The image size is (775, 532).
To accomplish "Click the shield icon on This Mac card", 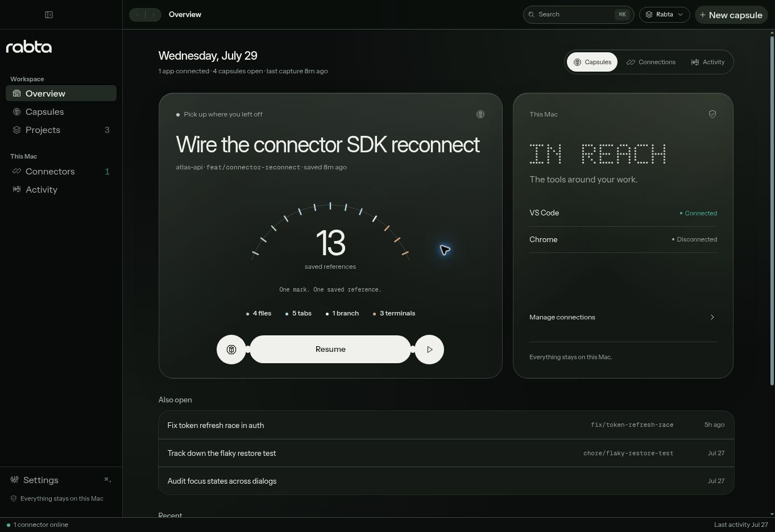I will (712, 114).
